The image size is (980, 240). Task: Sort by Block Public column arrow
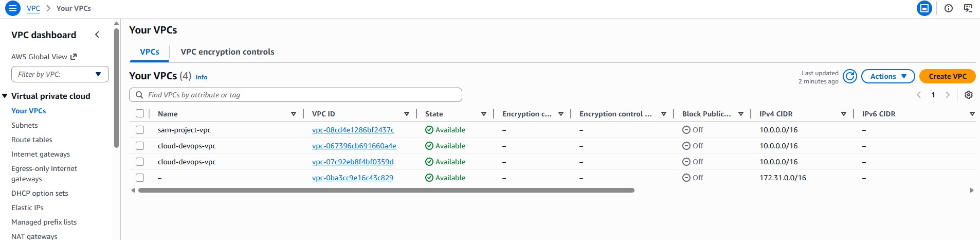point(741,114)
